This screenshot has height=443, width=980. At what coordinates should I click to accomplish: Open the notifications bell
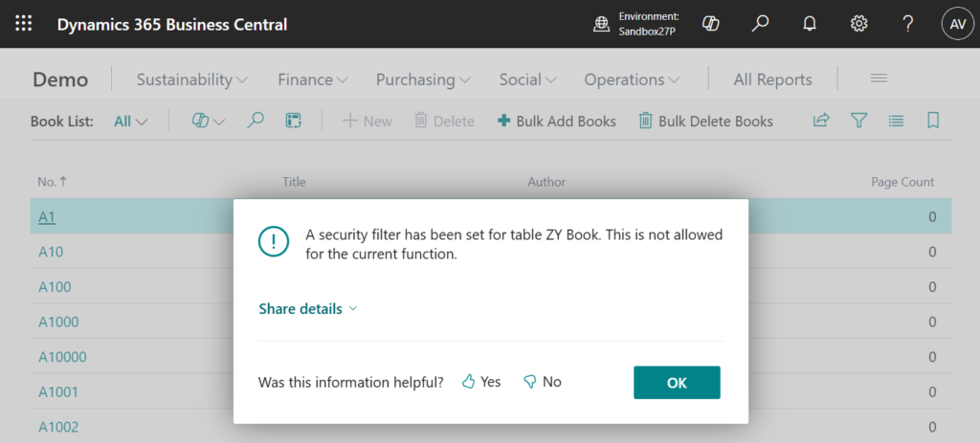click(x=809, y=24)
